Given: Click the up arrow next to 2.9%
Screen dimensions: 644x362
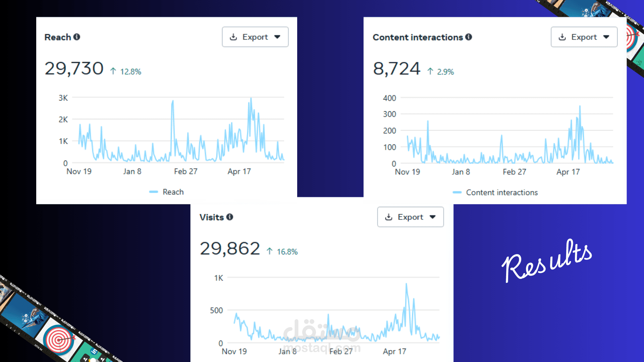Looking at the screenshot, I should pos(430,71).
